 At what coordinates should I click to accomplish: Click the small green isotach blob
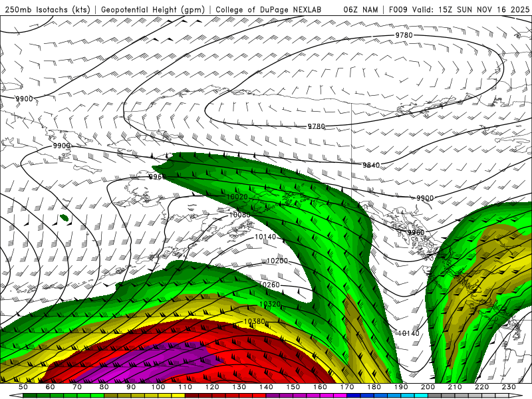[64, 218]
